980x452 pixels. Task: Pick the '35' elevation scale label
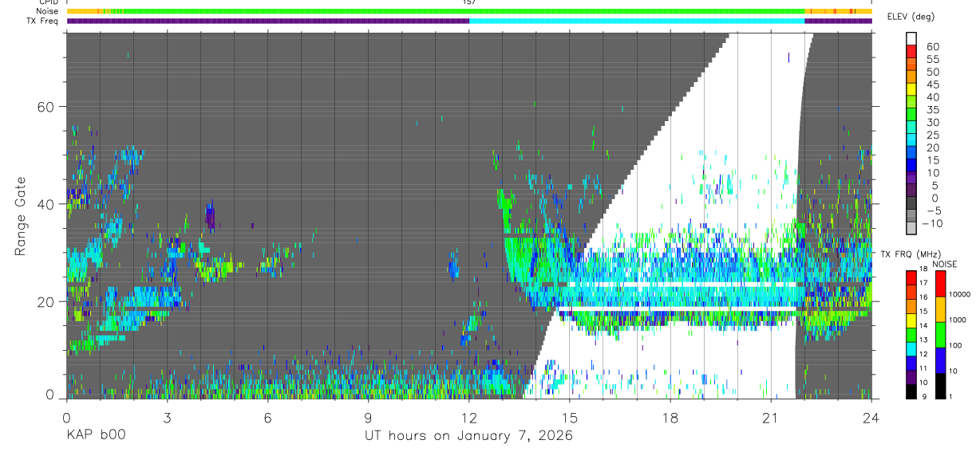933,110
